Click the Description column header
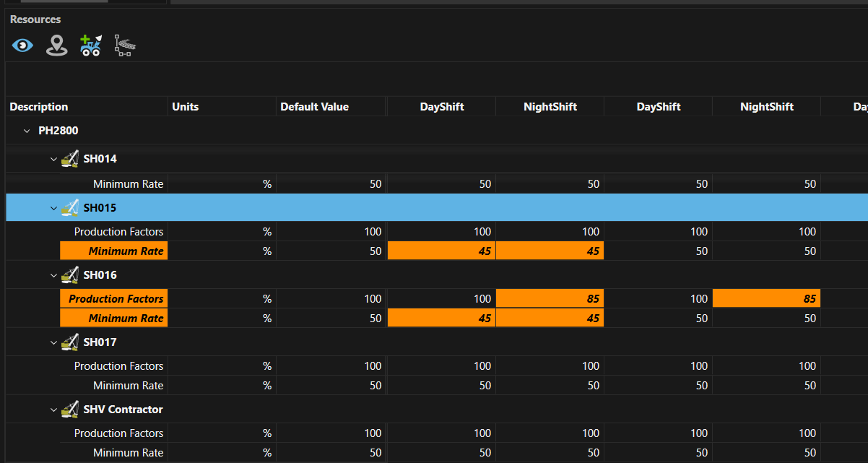The height and width of the screenshot is (463, 868). (39, 107)
